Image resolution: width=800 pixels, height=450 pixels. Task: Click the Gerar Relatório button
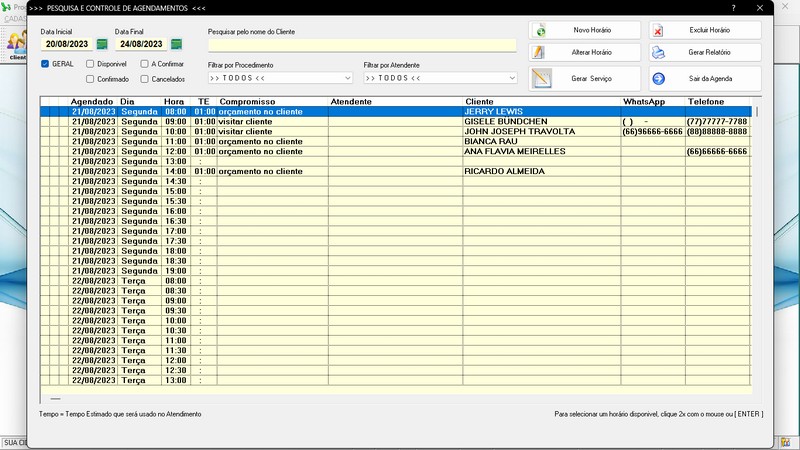coord(705,52)
